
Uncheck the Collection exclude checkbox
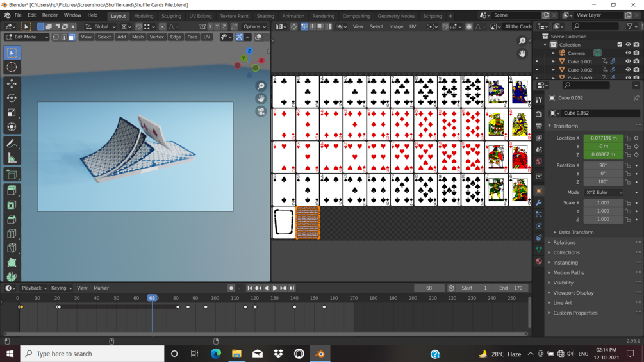[620, 44]
